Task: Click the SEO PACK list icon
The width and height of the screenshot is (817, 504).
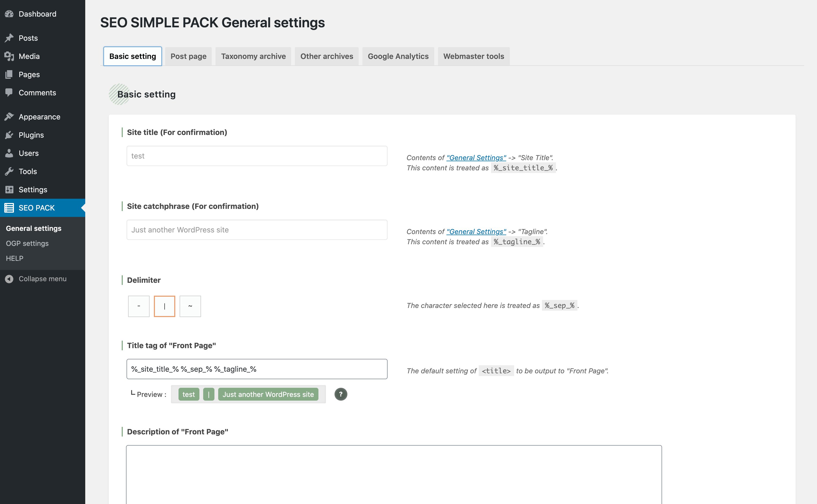Action: [9, 208]
